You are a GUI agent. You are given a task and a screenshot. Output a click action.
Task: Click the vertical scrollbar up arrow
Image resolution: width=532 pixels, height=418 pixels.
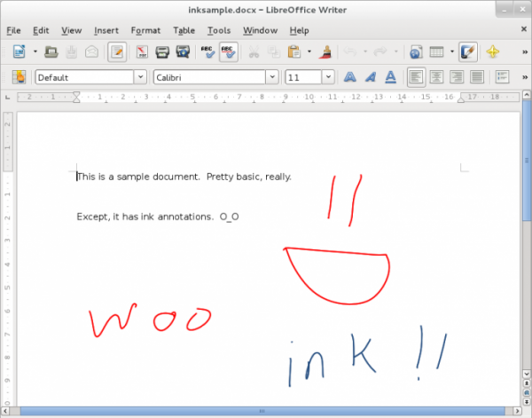click(527, 94)
